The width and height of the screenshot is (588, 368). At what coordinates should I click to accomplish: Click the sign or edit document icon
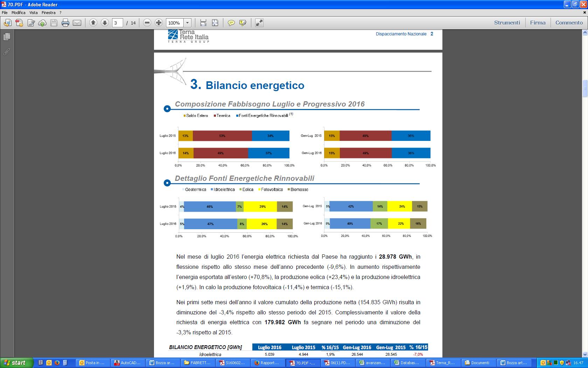pyautogui.click(x=31, y=23)
